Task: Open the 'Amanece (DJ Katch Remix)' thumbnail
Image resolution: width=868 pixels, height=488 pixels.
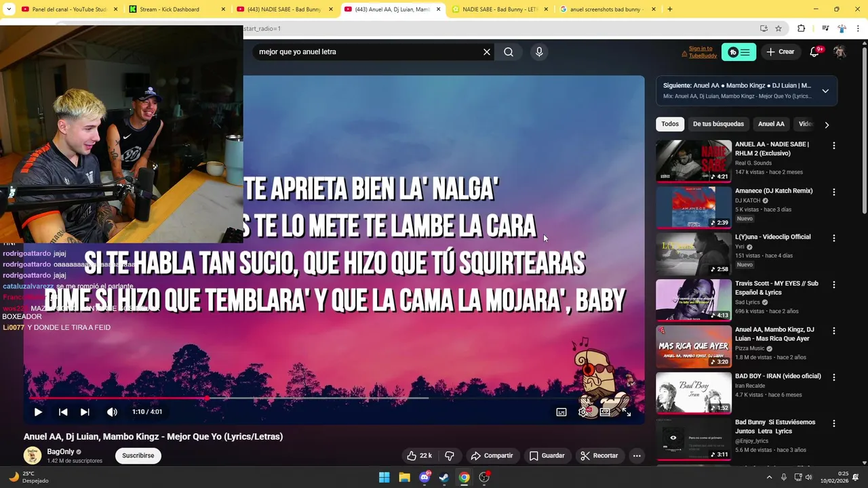Action: [694, 207]
